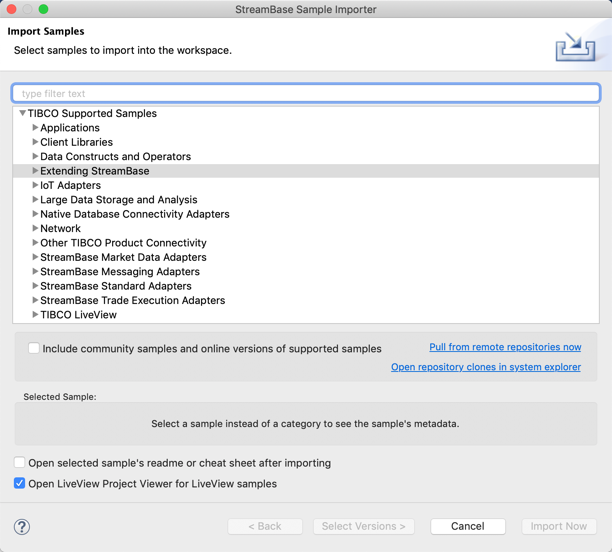The height and width of the screenshot is (552, 612).
Task: Select Extending StreamBase tree item
Action: coord(94,171)
